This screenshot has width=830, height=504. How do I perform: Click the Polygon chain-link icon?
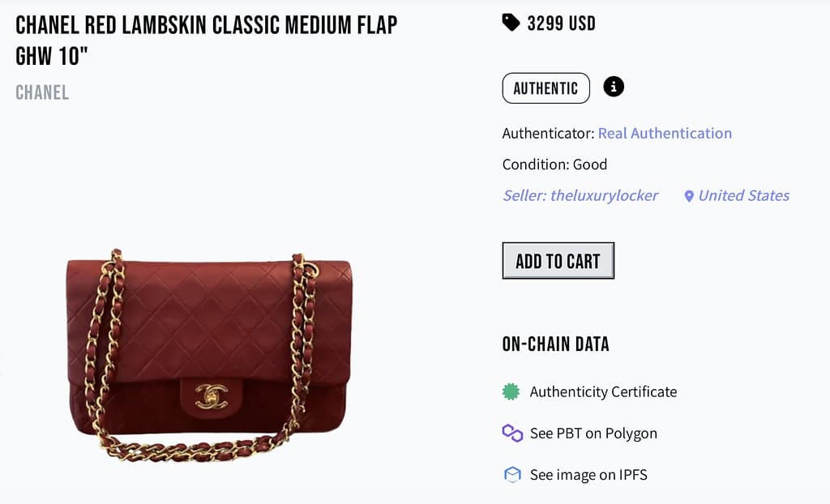(x=509, y=433)
